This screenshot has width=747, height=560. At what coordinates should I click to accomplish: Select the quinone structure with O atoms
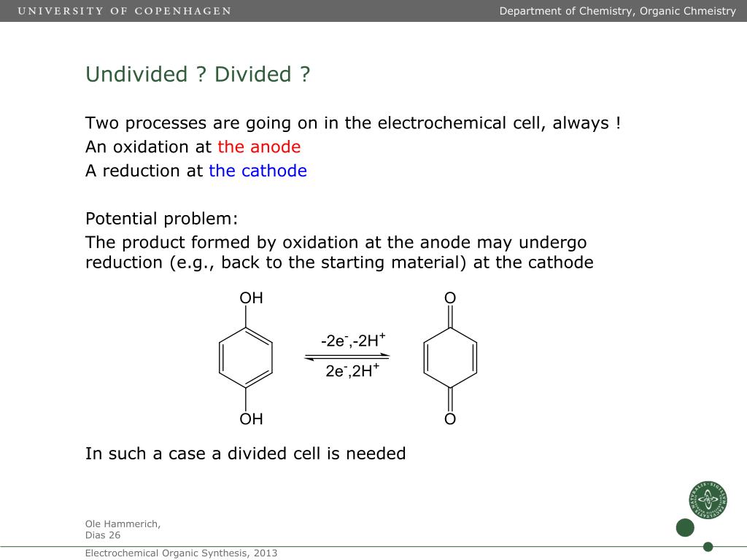point(450,357)
